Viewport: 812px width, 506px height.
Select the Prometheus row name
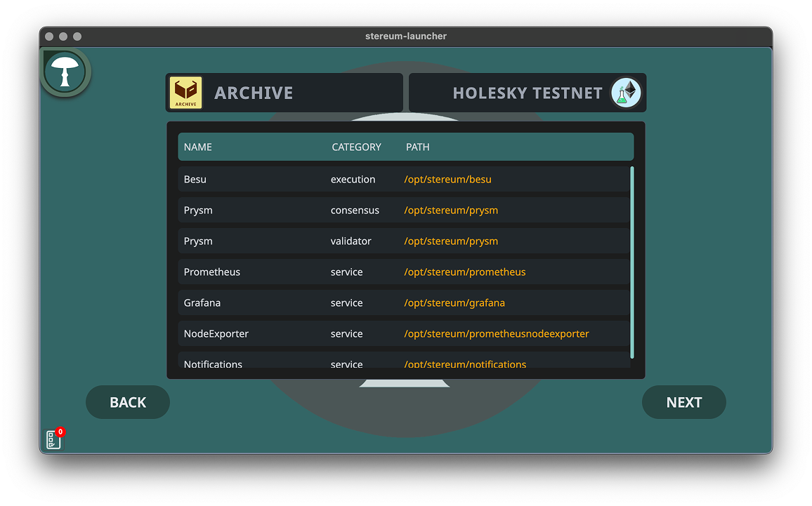[x=212, y=272]
